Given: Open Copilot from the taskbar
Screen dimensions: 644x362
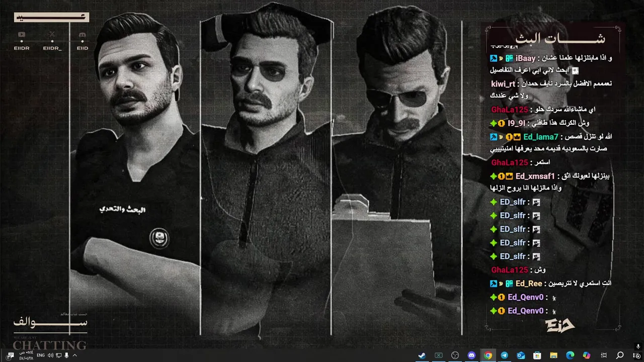Looking at the screenshot, I should click(x=587, y=355).
